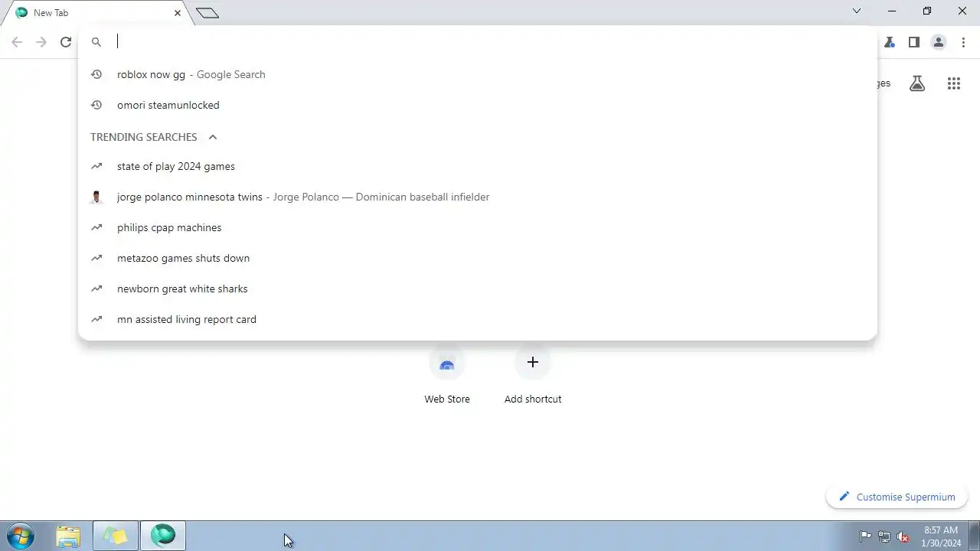Select 'roblox now gg' history suggestion
980x551 pixels.
pos(478,74)
